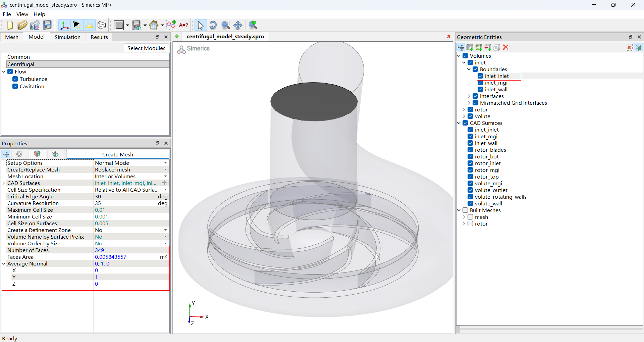This screenshot has height=342, width=644.
Task: Toggle the sun ambient light icon
Action: [x=89, y=25]
